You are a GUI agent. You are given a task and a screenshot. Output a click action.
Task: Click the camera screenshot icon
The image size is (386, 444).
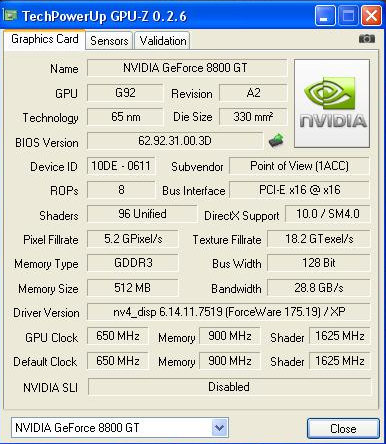click(367, 39)
